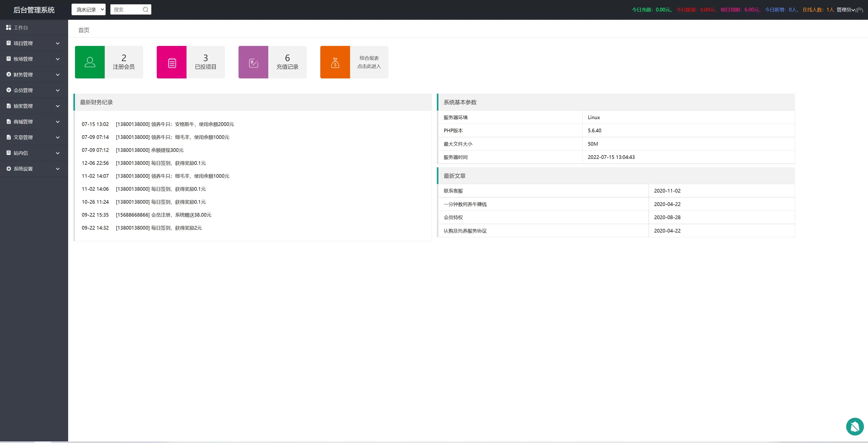Viewport: 868px width, 443px height.
Task: Click the green registered members user icon
Action: 90,62
